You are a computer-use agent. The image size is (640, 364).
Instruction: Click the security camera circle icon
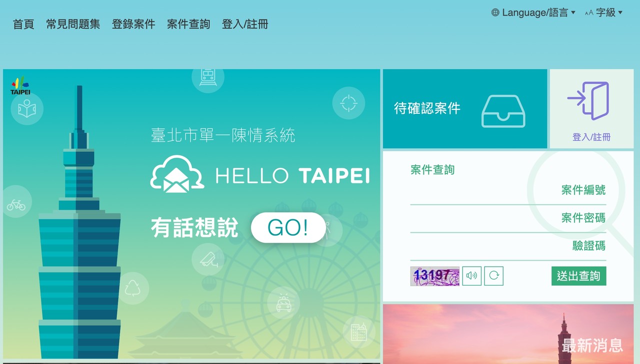pos(208,259)
